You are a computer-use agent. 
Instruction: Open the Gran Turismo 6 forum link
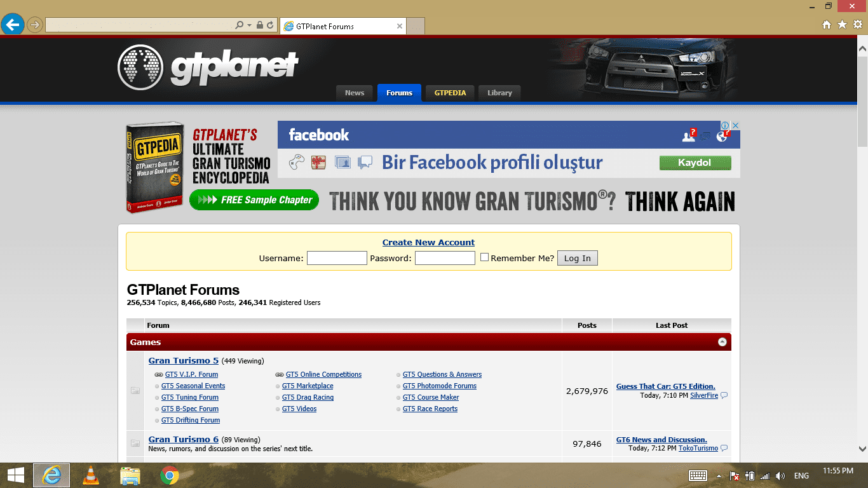184,439
